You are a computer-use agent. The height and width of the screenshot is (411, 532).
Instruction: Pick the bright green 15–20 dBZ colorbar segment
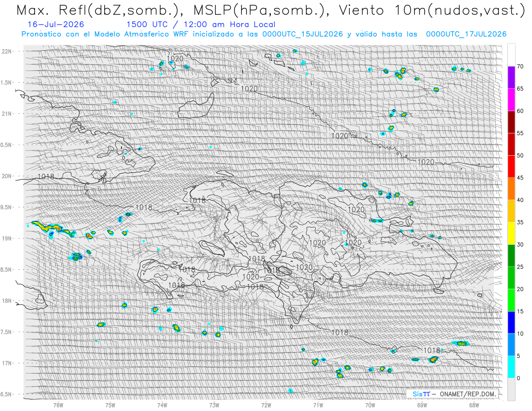coord(511,300)
